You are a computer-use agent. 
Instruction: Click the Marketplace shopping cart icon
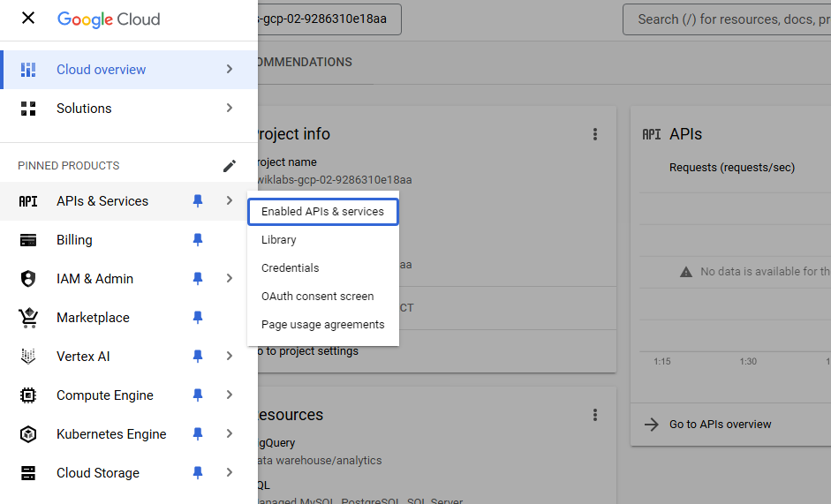(28, 318)
